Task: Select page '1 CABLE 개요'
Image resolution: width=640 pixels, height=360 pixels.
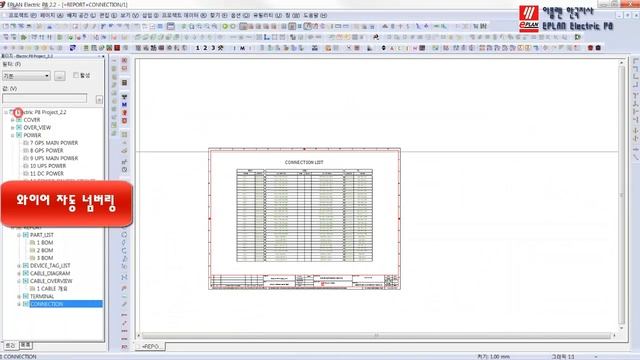Action: tap(52, 289)
